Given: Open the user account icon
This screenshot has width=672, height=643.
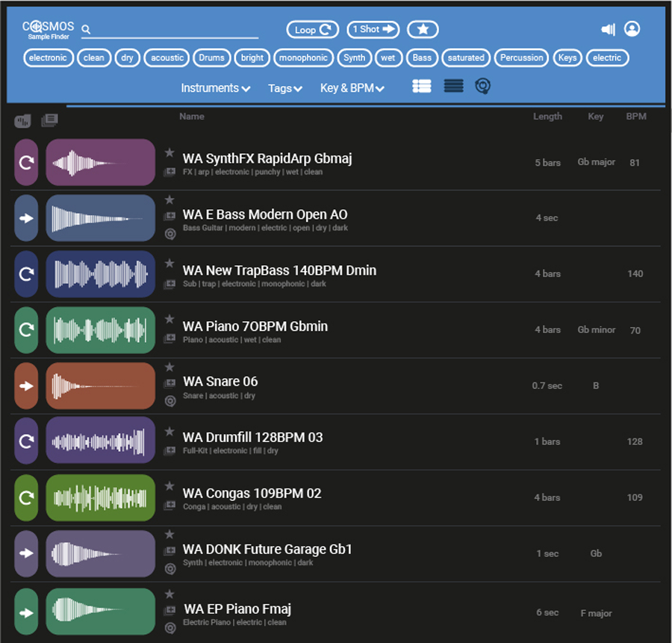Looking at the screenshot, I should tap(632, 28).
